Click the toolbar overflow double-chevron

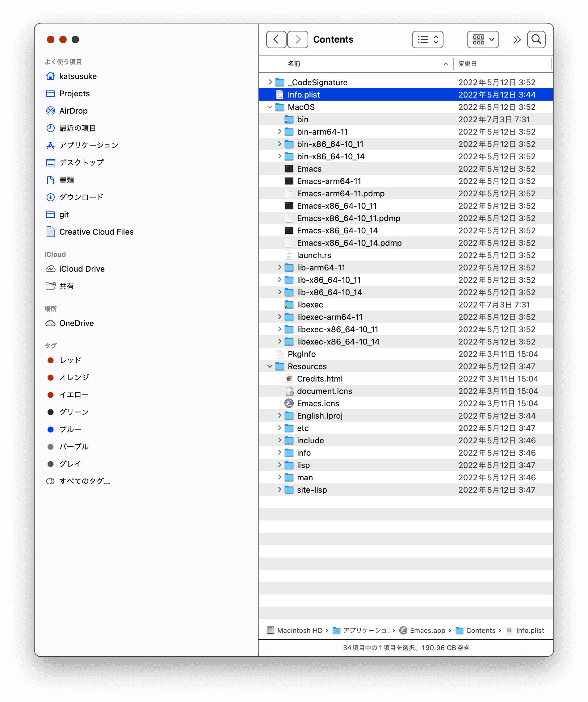[517, 40]
